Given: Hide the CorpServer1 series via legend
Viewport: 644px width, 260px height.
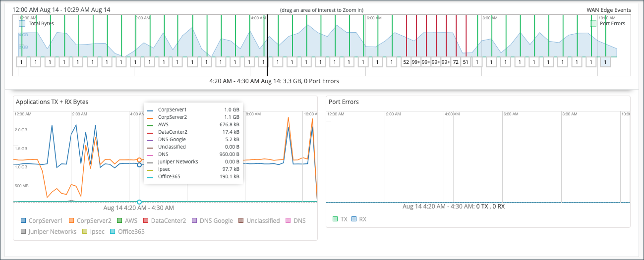Looking at the screenshot, I should point(24,220).
